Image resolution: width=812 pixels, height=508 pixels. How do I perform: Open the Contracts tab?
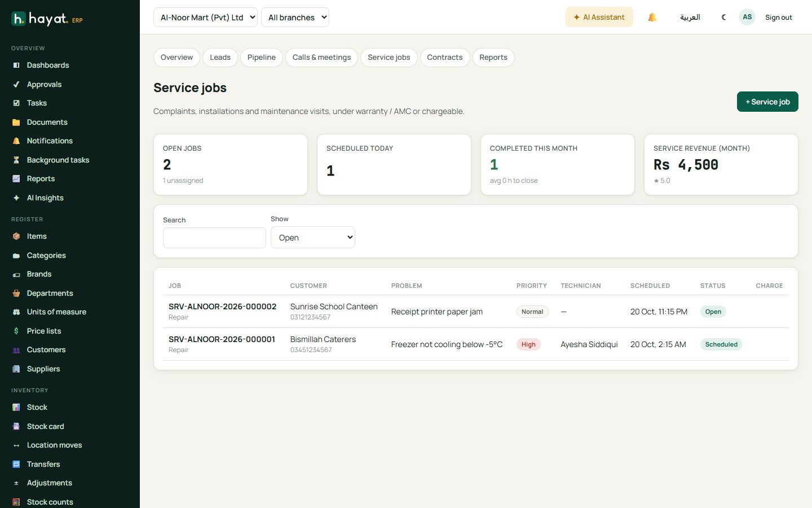tap(445, 58)
